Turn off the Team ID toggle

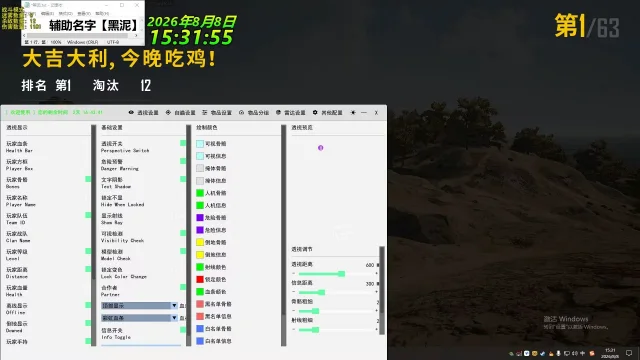click(x=88, y=215)
